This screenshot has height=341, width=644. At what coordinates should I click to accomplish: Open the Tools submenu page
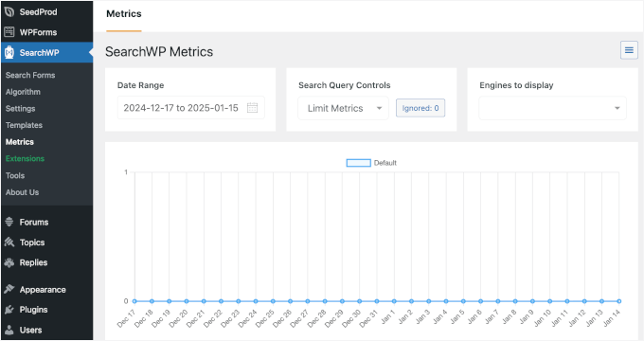pos(15,175)
